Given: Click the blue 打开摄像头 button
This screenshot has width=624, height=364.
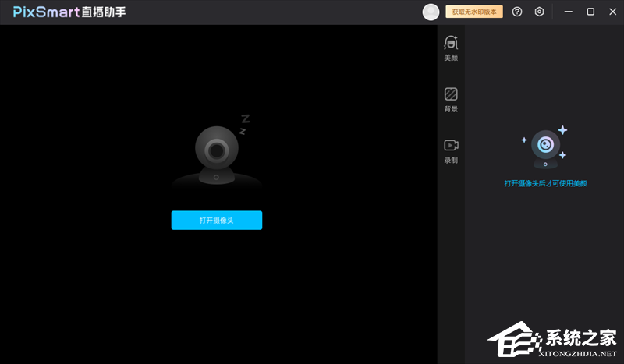Looking at the screenshot, I should (x=217, y=220).
